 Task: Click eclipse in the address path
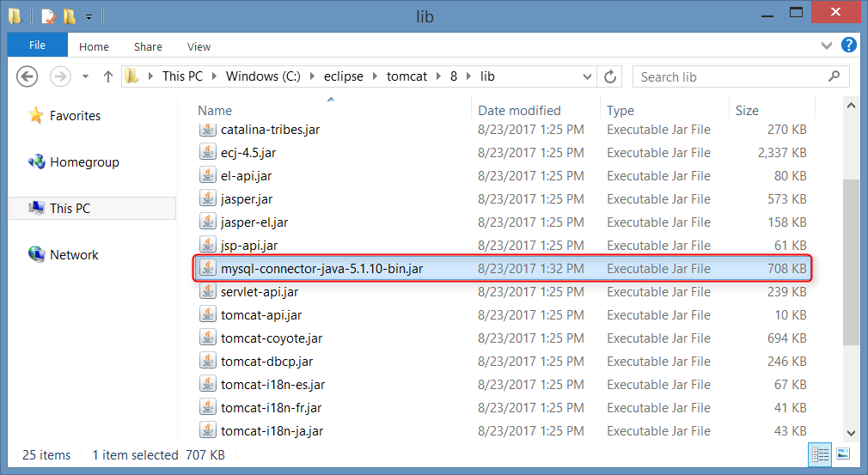[343, 76]
